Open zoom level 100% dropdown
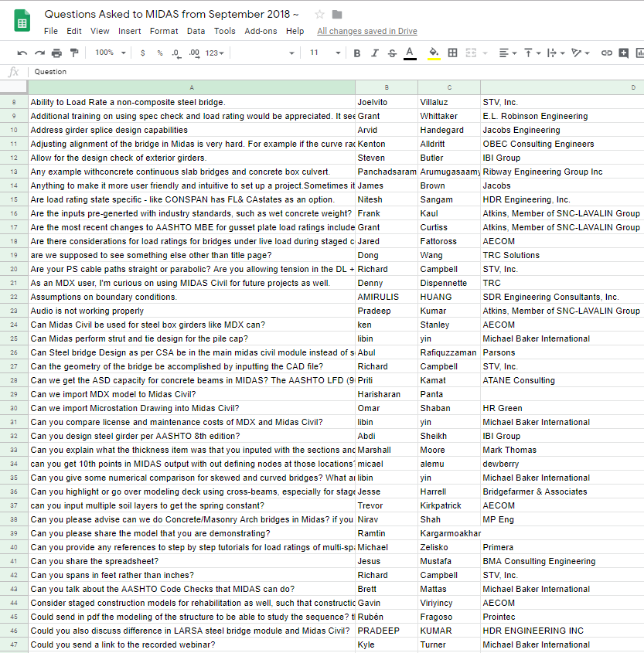 click(111, 53)
